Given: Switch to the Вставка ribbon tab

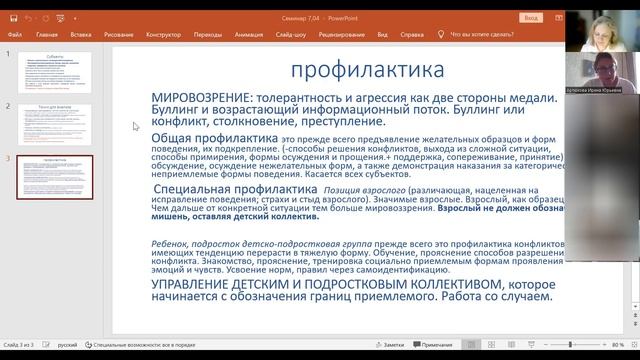Looking at the screenshot, I should pyautogui.click(x=81, y=35).
